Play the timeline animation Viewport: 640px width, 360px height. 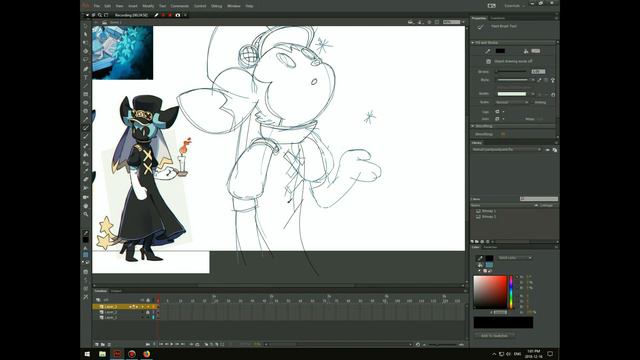(x=172, y=344)
